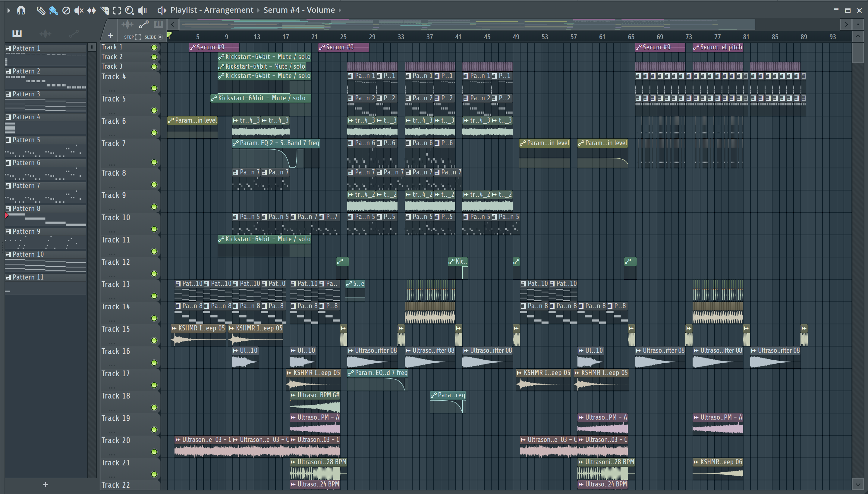868x494 pixels.
Task: Mute Track 10 with its green light
Action: pyautogui.click(x=154, y=229)
